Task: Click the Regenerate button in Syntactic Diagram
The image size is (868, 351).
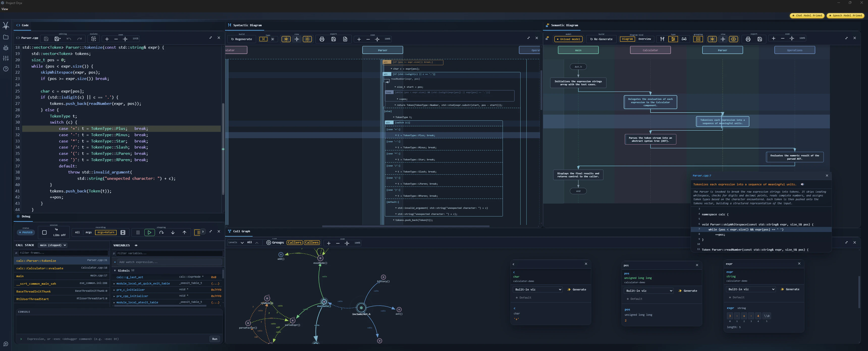Action: coord(241,39)
